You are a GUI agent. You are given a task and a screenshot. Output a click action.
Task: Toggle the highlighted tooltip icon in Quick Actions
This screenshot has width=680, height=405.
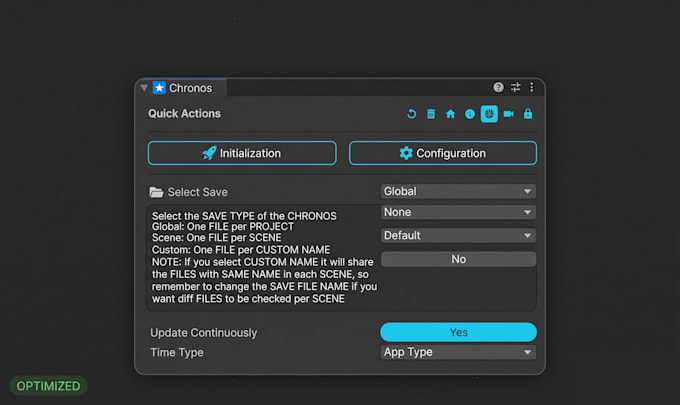[x=489, y=114]
